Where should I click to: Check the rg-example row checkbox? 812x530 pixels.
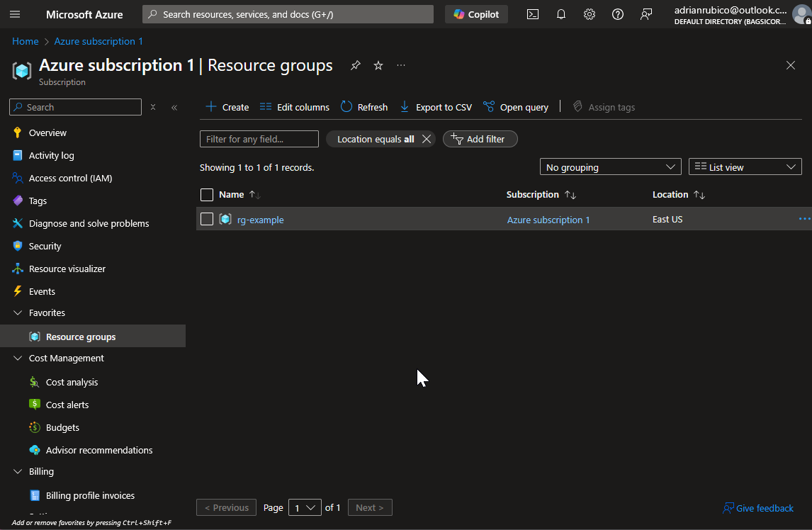[207, 219]
